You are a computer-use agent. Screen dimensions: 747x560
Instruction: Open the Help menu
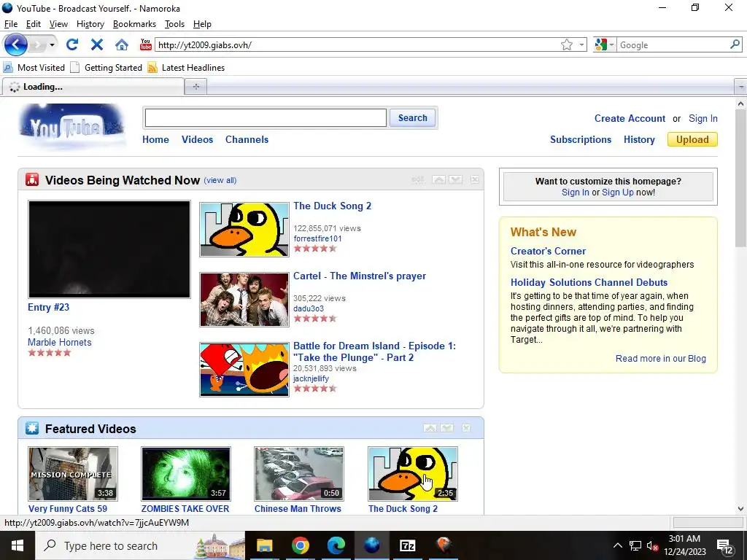[x=202, y=24]
